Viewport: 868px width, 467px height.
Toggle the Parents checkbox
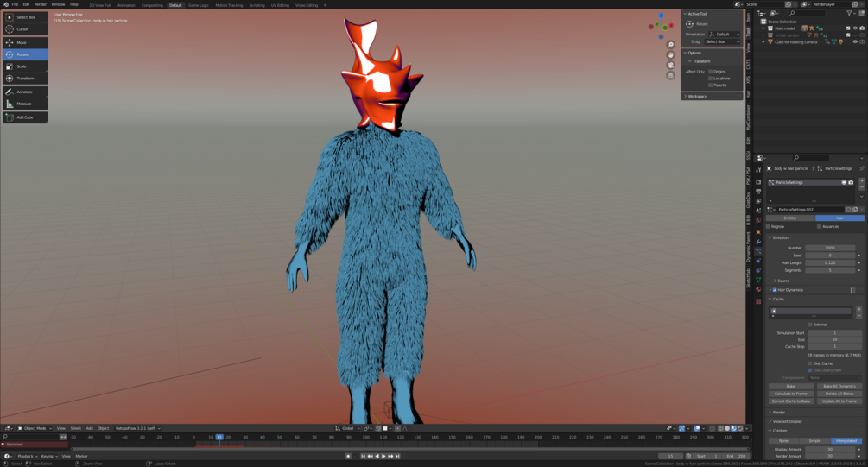(x=710, y=85)
